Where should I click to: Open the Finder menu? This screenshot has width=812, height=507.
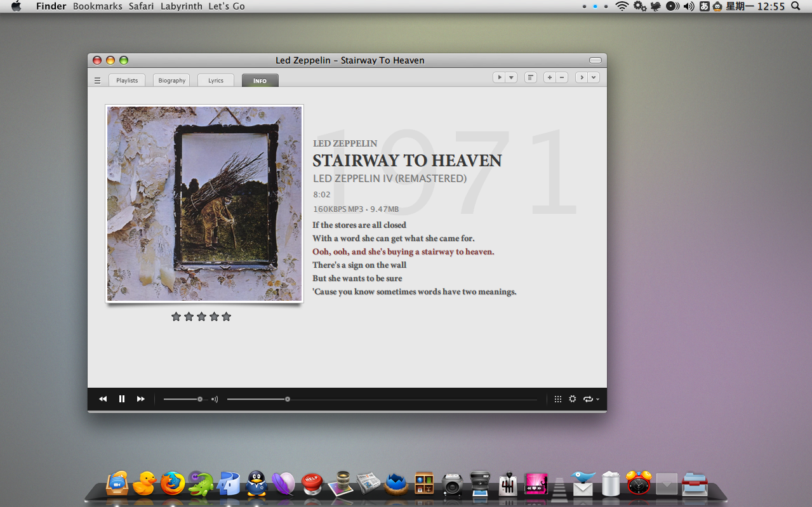point(51,6)
